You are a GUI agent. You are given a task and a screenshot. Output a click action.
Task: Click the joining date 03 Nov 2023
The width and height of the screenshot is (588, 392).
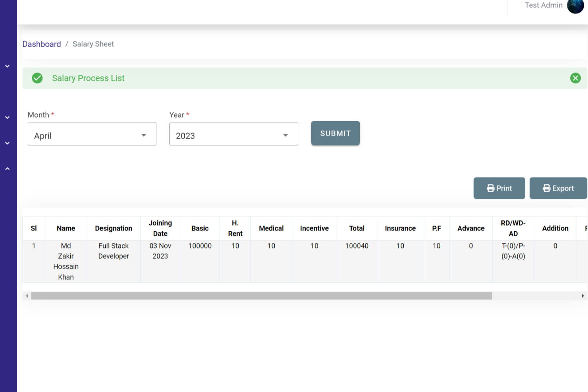coord(160,251)
